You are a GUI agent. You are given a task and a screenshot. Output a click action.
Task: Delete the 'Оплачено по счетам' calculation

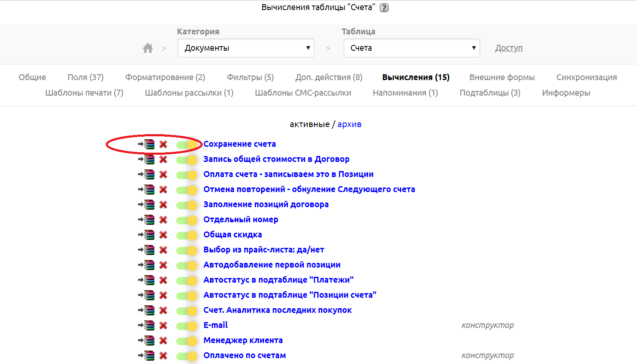[x=163, y=356]
